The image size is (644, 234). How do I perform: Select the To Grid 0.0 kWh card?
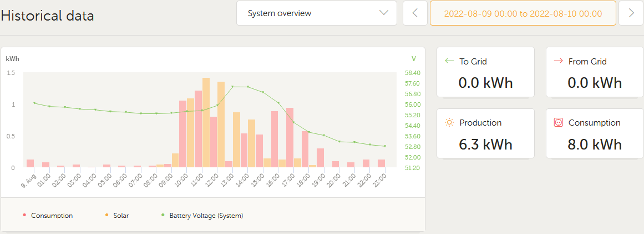coord(485,72)
